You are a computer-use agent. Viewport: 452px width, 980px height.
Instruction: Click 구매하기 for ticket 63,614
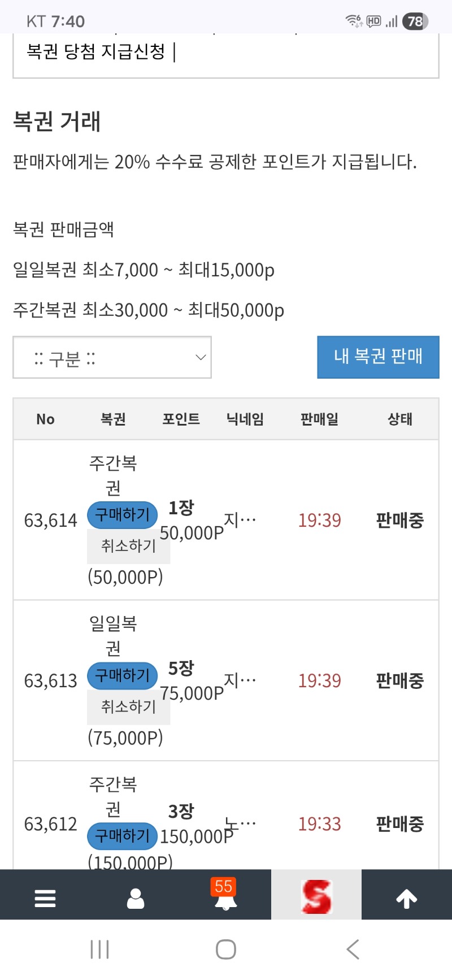(122, 515)
